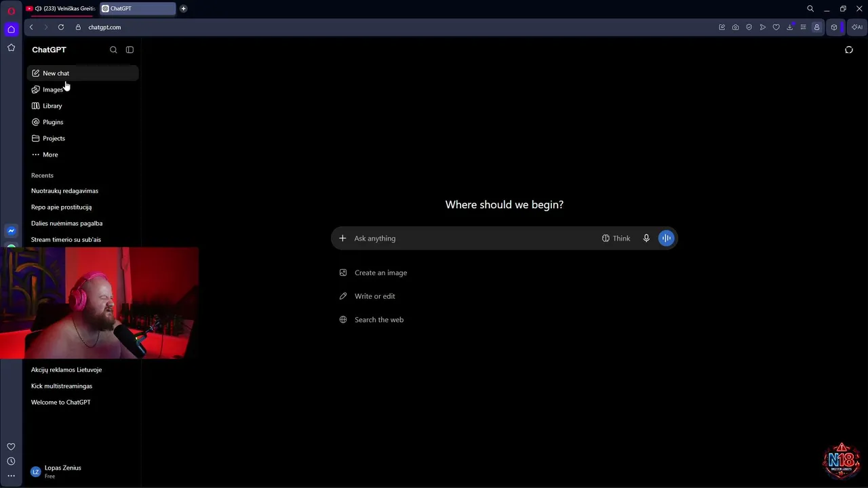Choose Search the web suggestion
This screenshot has height=488, width=868.
tap(372, 320)
